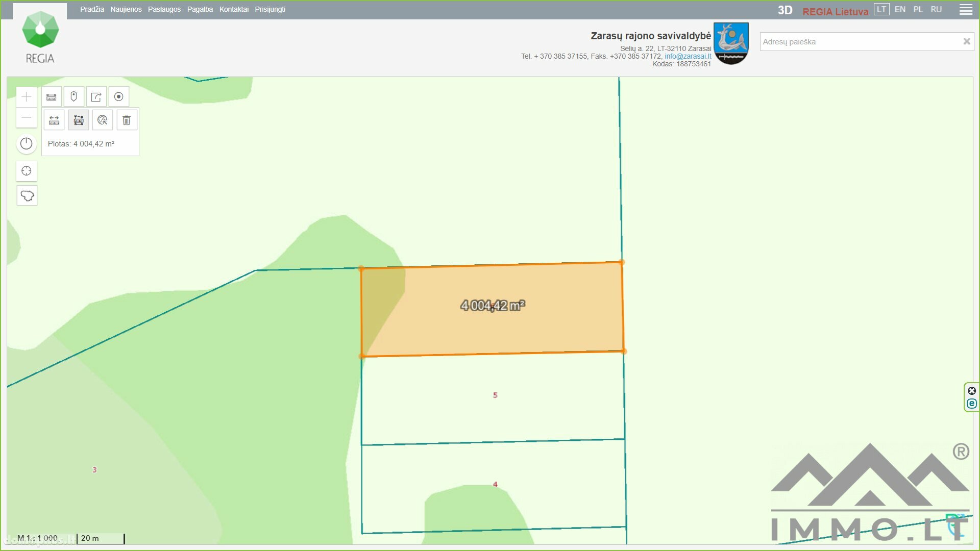
Task: Locate my position with crosshair button
Action: (x=27, y=171)
